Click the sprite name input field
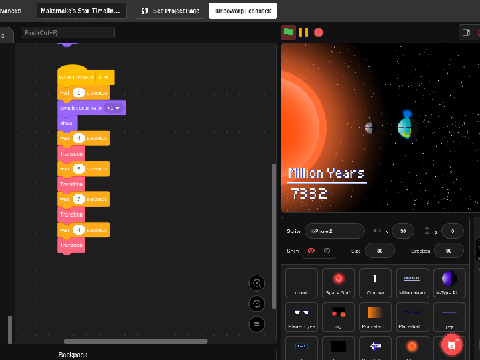Viewport: 480px width, 360px height. 335,231
